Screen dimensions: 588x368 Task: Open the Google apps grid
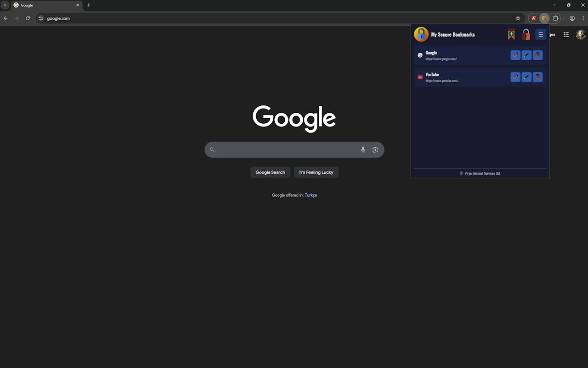(566, 34)
